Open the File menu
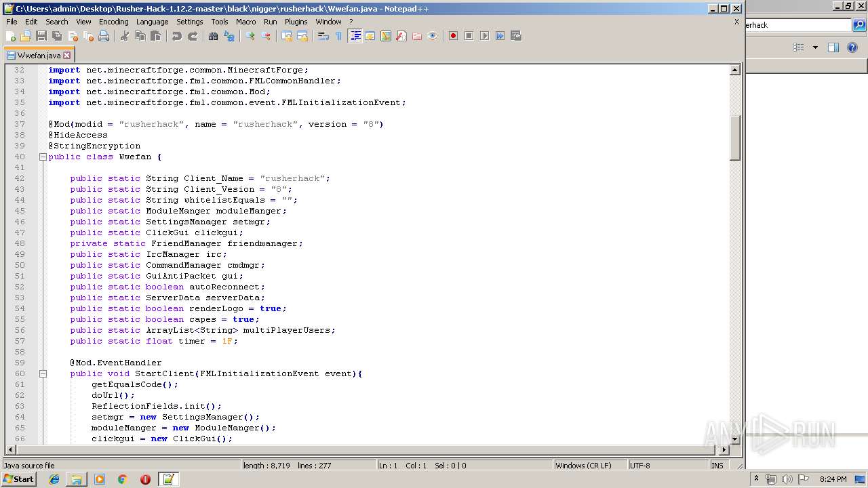Image resolution: width=868 pixels, height=488 pixels. (x=12, y=22)
